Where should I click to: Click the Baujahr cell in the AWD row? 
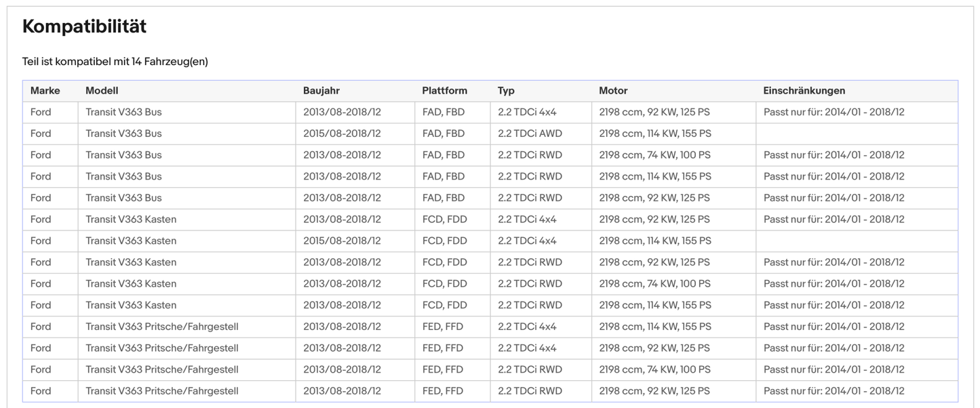coord(342,134)
